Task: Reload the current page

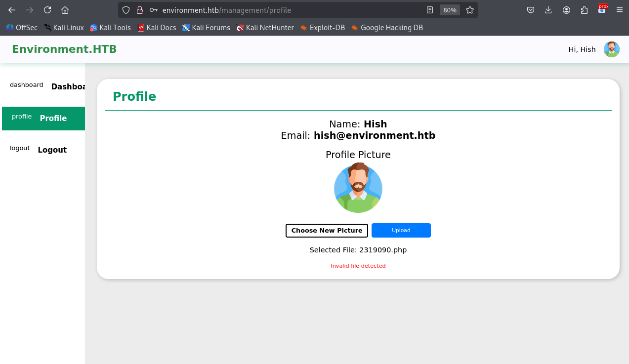Action: tap(47, 10)
